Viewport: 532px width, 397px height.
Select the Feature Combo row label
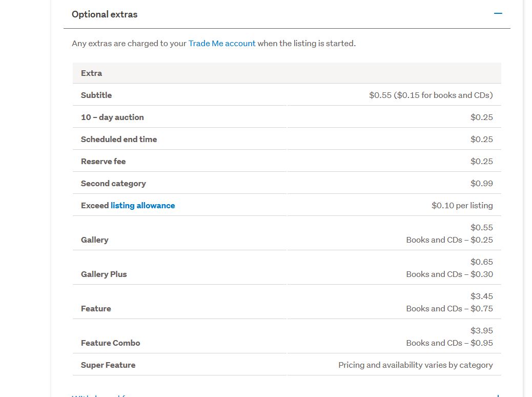110,343
